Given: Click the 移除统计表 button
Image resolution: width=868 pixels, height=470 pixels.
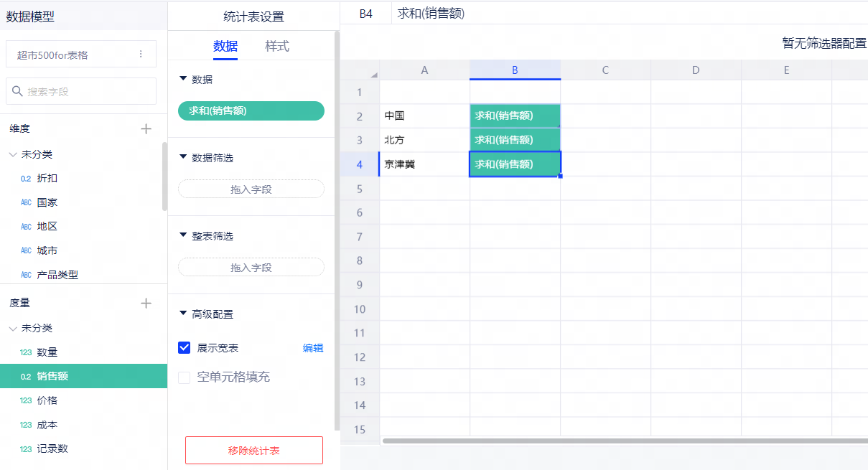Looking at the screenshot, I should point(254,451).
